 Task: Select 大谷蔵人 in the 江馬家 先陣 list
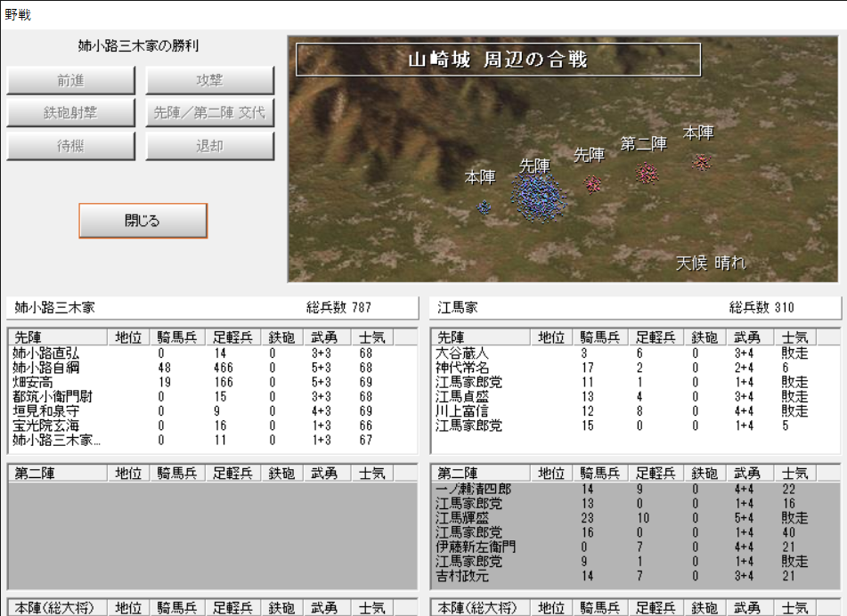463,353
